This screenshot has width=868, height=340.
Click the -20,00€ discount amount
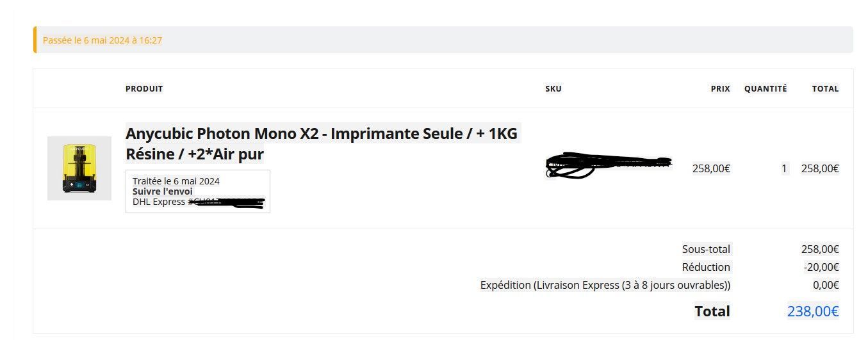pos(821,267)
